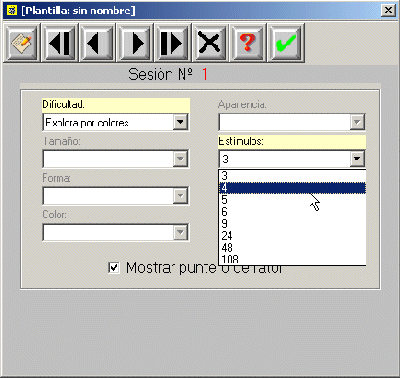Viewport: 400px width, 378px height.
Task: Choose 5 from the Estímulos list
Action: click(x=292, y=200)
